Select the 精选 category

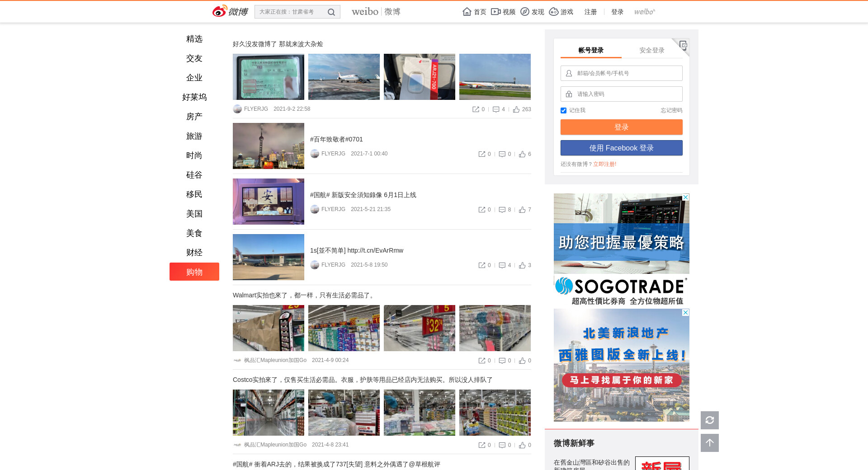pos(194,39)
